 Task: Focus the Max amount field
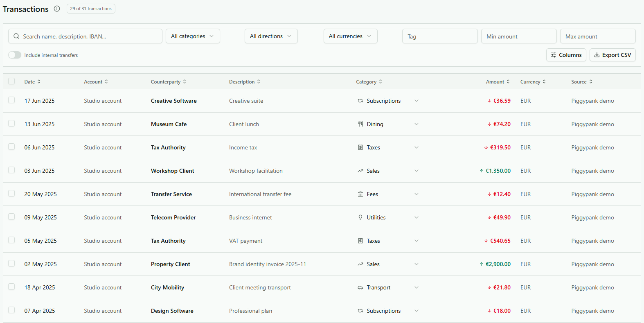(598, 36)
